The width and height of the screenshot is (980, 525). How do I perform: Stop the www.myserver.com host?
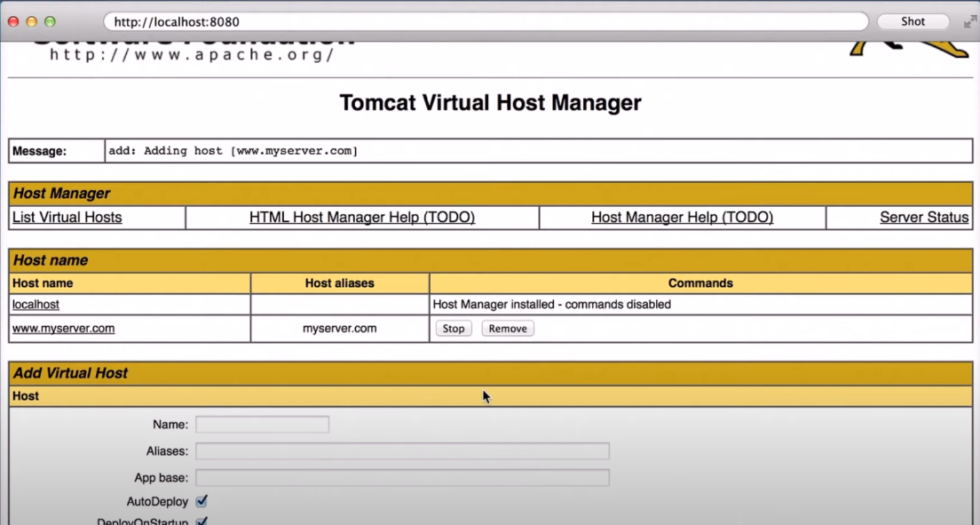[453, 329]
